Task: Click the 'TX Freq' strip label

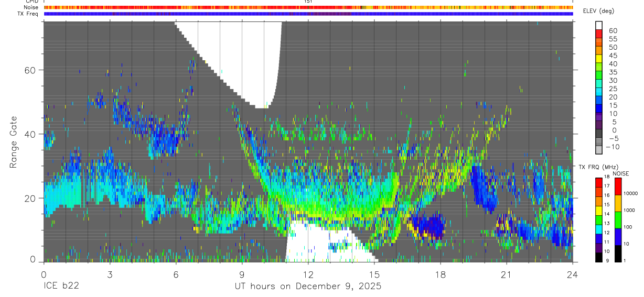Action: [28, 14]
